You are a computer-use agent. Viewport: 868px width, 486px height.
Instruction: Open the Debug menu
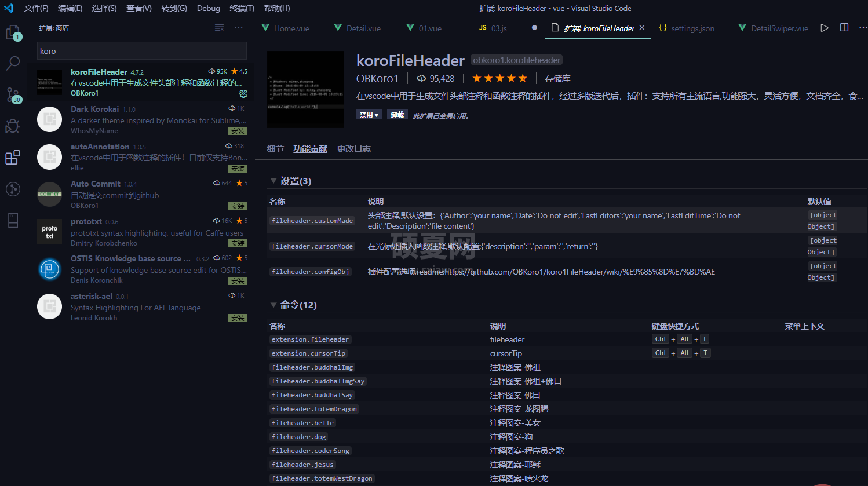pyautogui.click(x=209, y=8)
